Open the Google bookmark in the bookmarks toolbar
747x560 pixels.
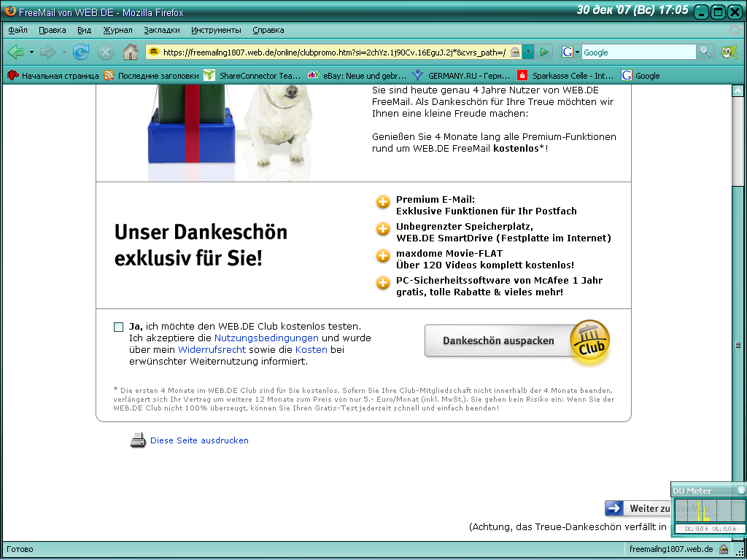pyautogui.click(x=640, y=76)
